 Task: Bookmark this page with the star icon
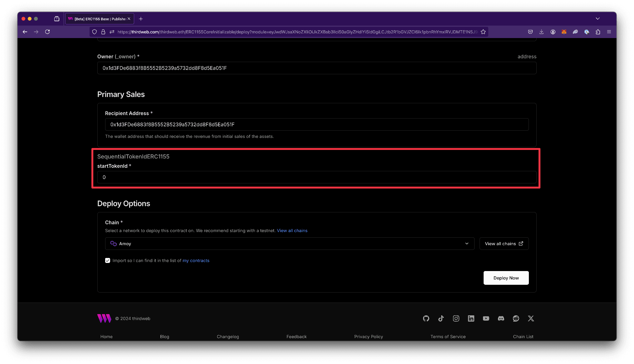[483, 32]
